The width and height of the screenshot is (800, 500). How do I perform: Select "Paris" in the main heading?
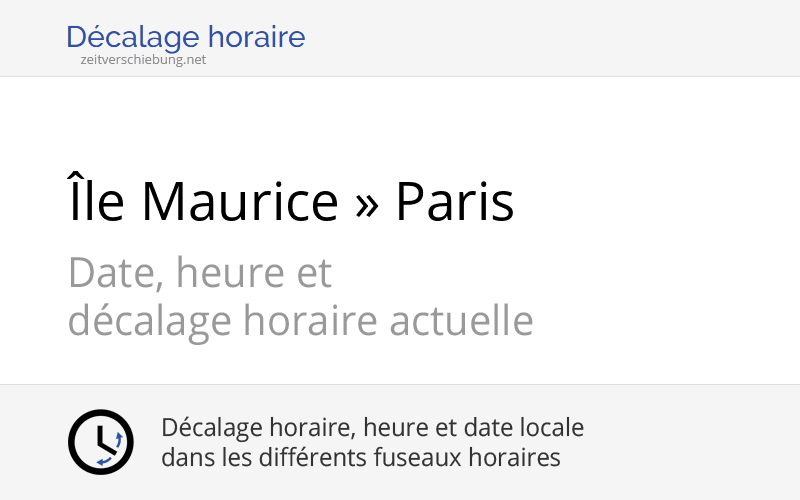click(x=455, y=201)
